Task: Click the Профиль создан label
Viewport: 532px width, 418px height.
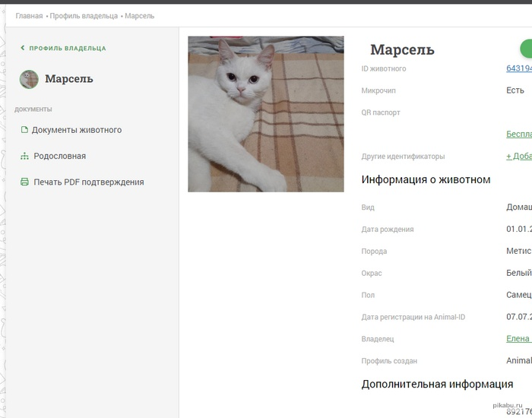Action: [389, 361]
